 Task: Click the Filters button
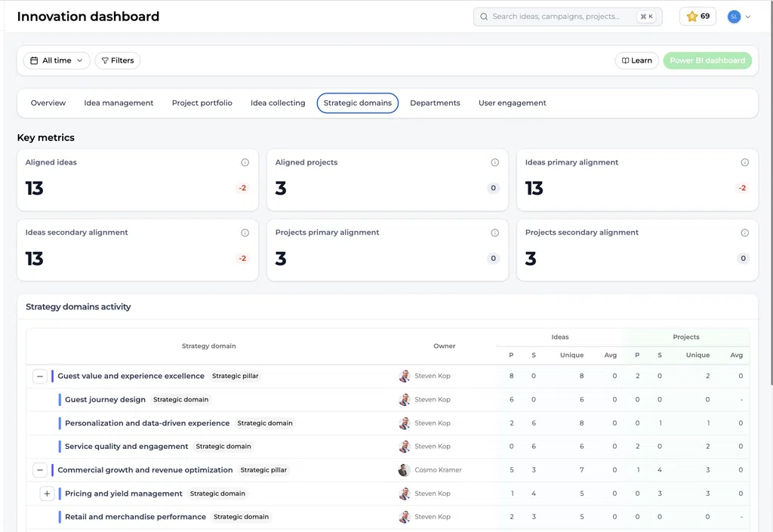[x=117, y=60]
